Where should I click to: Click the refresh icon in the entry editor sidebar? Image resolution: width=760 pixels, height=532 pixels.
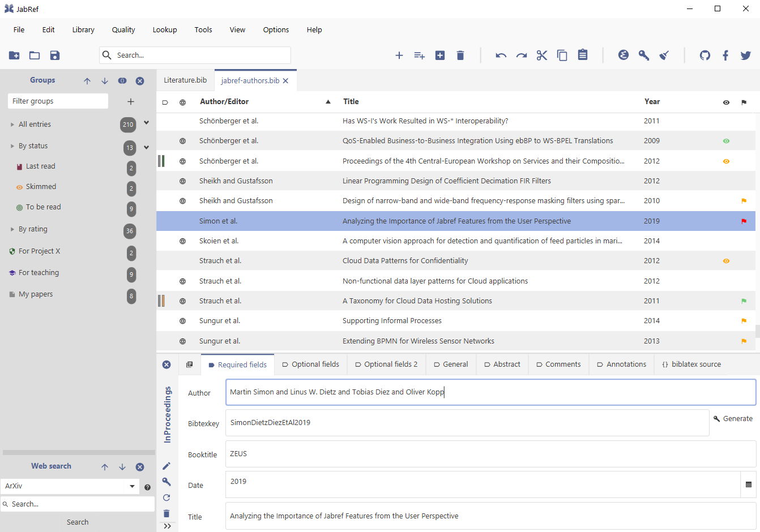pyautogui.click(x=166, y=497)
